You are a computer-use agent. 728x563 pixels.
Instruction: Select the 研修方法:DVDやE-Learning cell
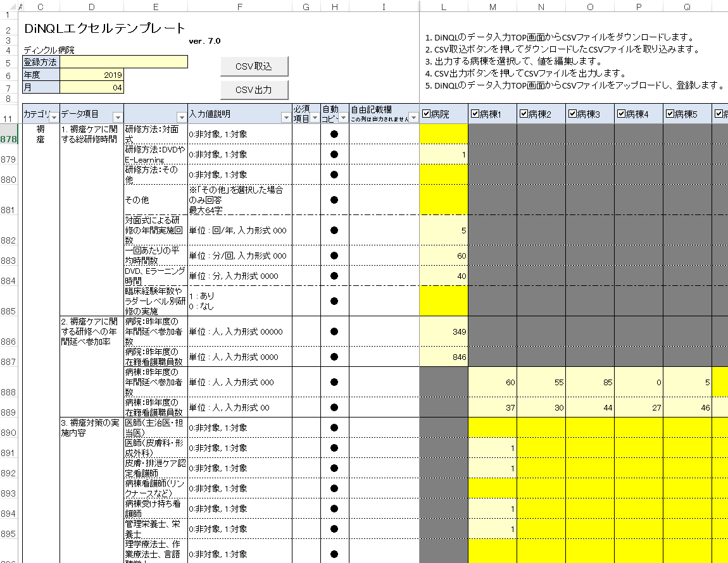pyautogui.click(x=156, y=154)
